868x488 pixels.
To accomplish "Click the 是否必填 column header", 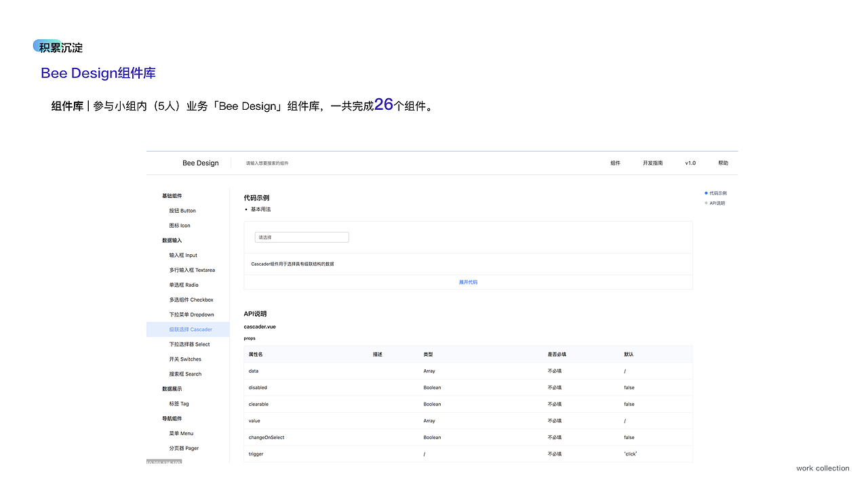I will point(557,354).
